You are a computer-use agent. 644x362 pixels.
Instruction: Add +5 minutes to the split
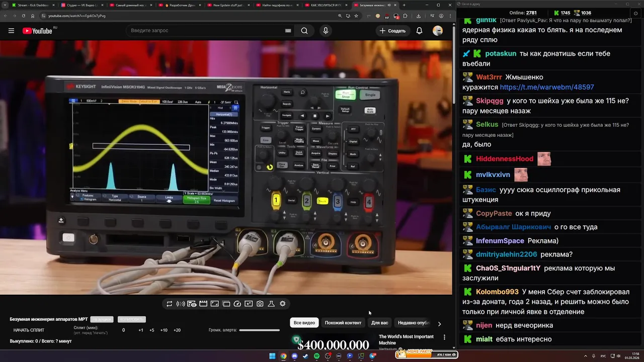click(152, 330)
